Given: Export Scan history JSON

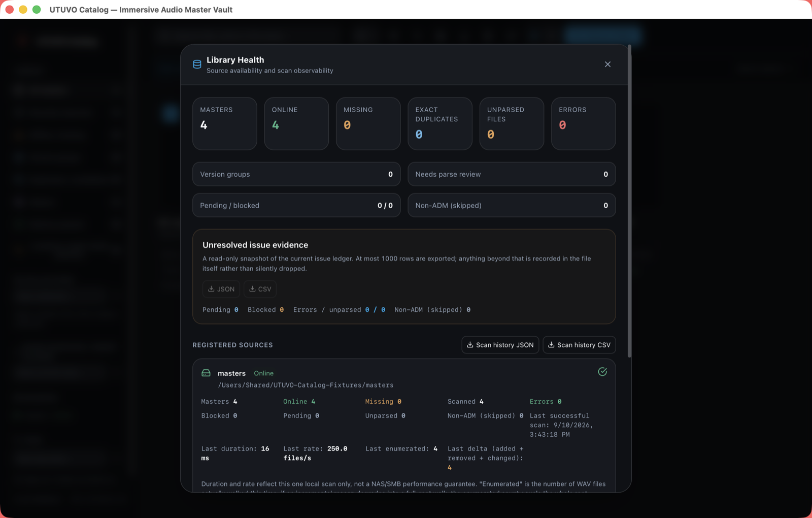Looking at the screenshot, I should pyautogui.click(x=500, y=345).
